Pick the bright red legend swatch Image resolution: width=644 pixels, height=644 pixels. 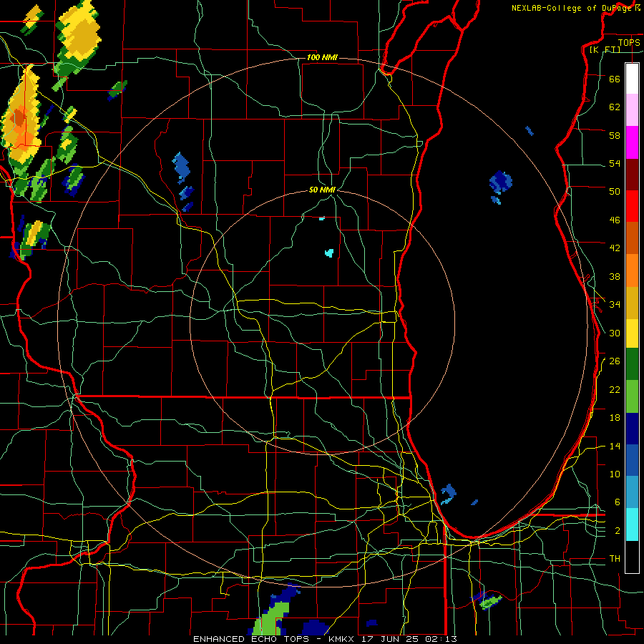(x=632, y=206)
